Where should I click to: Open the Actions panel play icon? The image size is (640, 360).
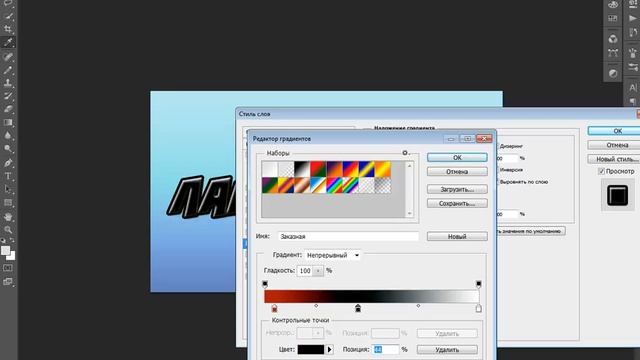(x=633, y=18)
